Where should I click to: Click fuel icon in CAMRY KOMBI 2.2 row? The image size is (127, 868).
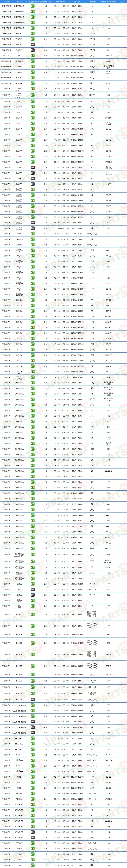[33, 206]
